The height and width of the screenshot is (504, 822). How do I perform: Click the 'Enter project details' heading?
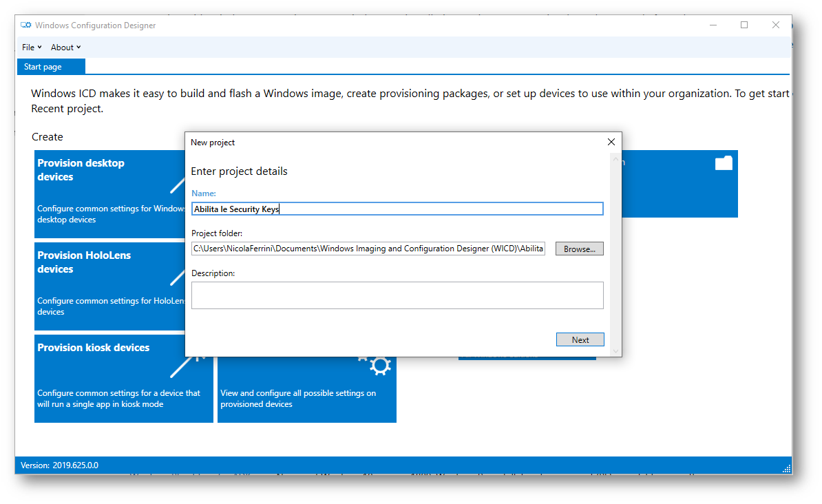(x=239, y=171)
